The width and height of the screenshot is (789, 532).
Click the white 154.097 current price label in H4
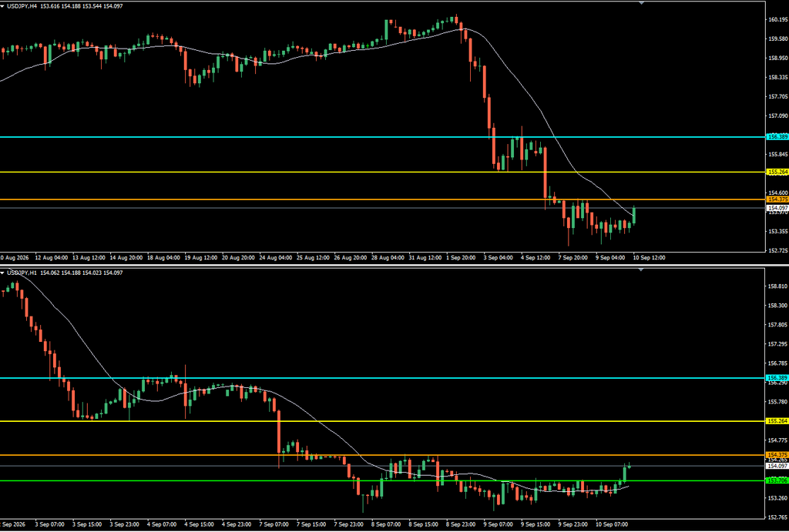(777, 208)
